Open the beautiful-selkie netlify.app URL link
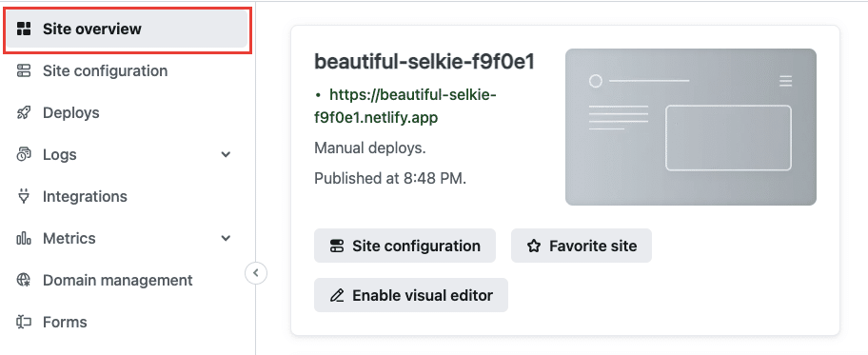 click(404, 107)
